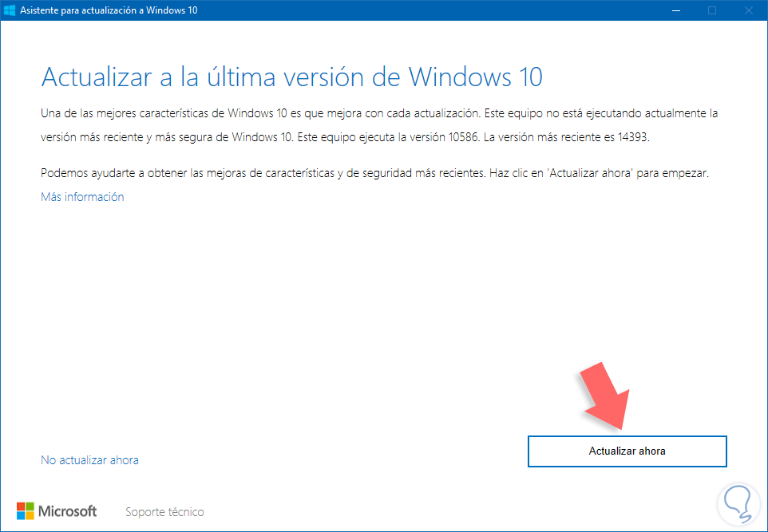Click the Solvetic watermark logo

739,503
